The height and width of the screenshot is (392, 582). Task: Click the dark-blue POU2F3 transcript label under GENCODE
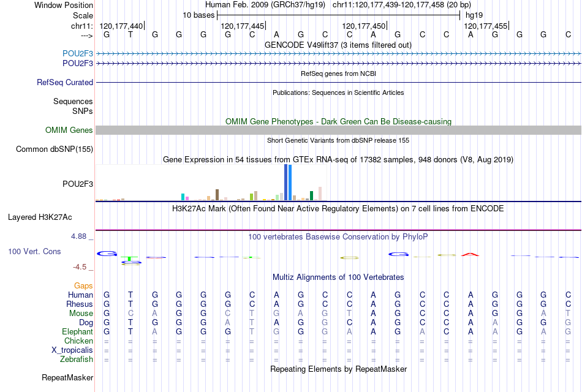[78, 64]
